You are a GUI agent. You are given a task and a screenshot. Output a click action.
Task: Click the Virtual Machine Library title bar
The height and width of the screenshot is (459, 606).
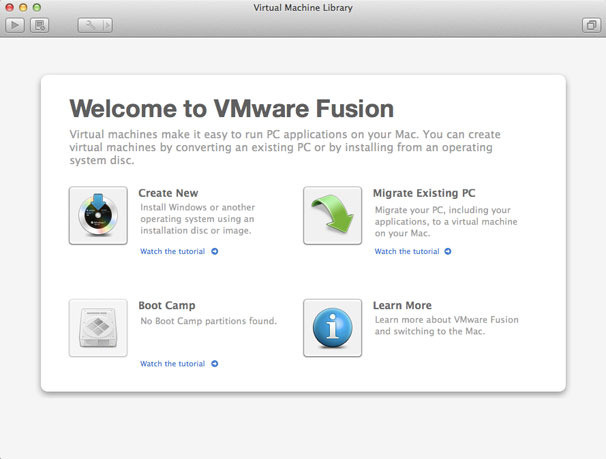[x=302, y=7]
